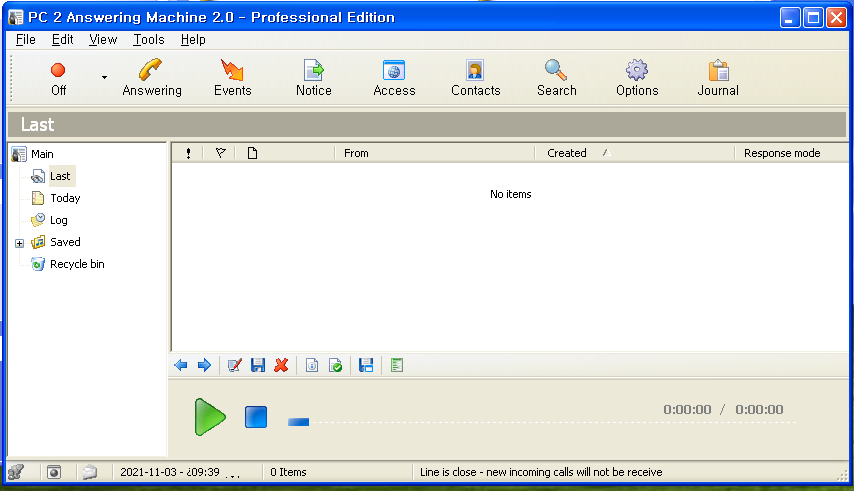Open the Answering phone tool
854x491 pixels.
click(152, 78)
